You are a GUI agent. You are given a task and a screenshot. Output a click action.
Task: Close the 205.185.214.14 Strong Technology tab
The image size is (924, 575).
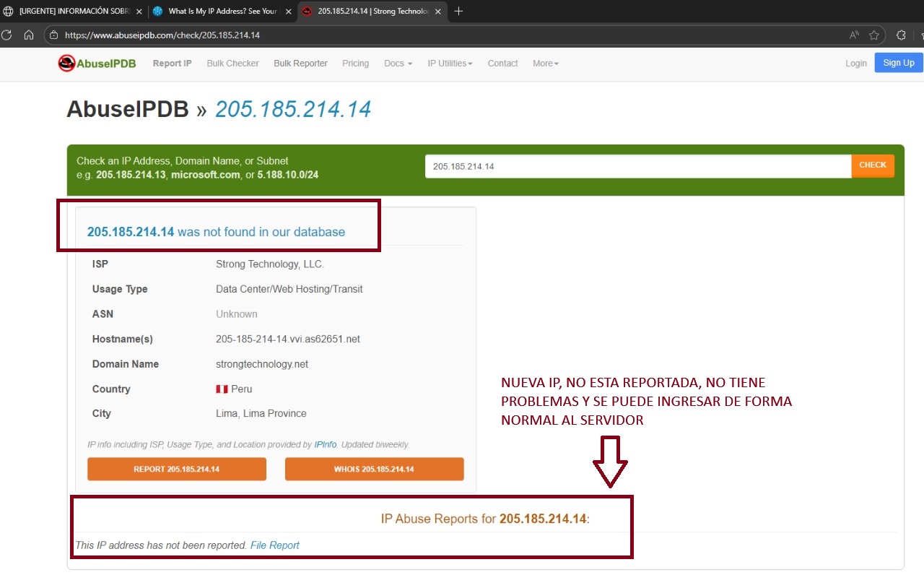pyautogui.click(x=437, y=12)
